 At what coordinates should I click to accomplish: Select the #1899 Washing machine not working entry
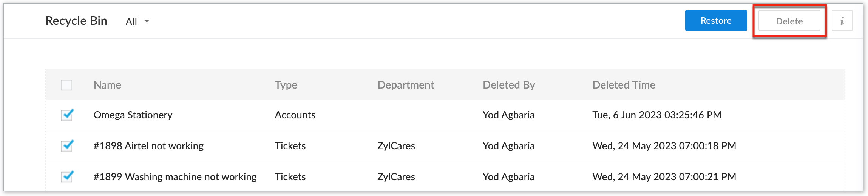[x=175, y=177]
